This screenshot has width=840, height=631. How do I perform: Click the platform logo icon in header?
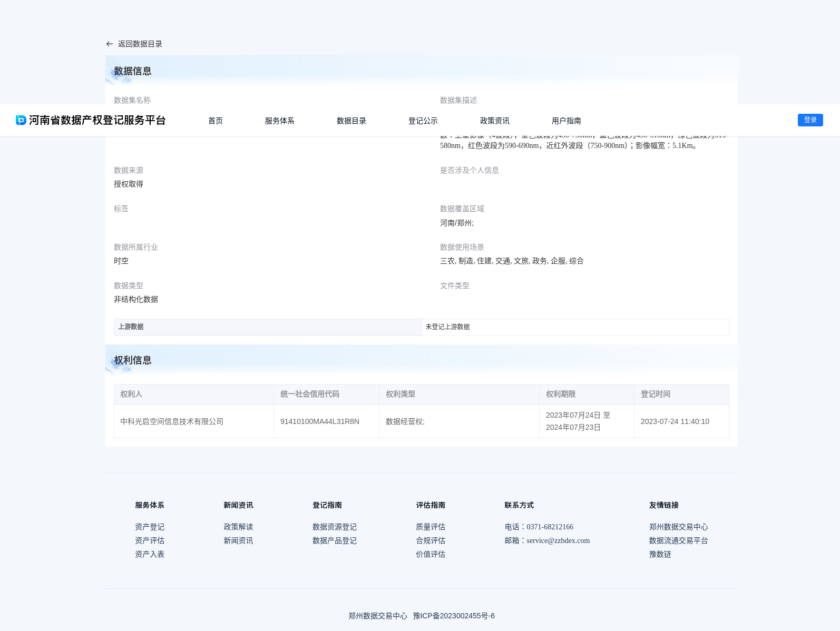point(21,120)
